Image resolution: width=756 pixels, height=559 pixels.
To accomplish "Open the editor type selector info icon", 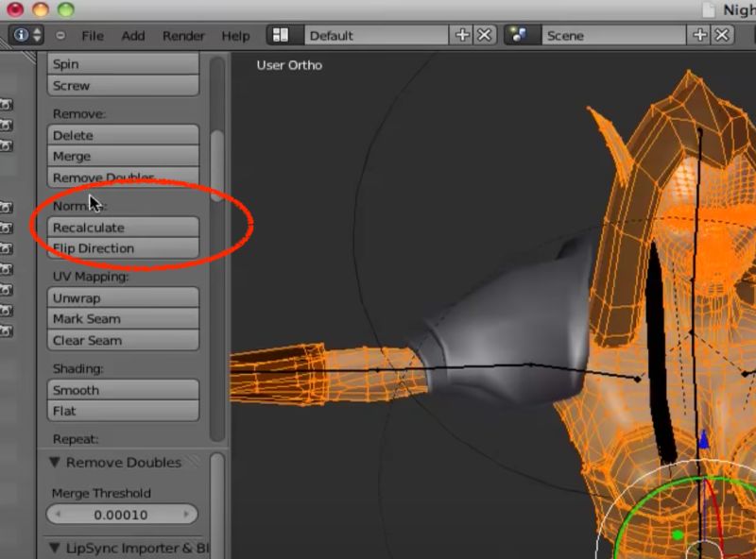I will pos(20,35).
